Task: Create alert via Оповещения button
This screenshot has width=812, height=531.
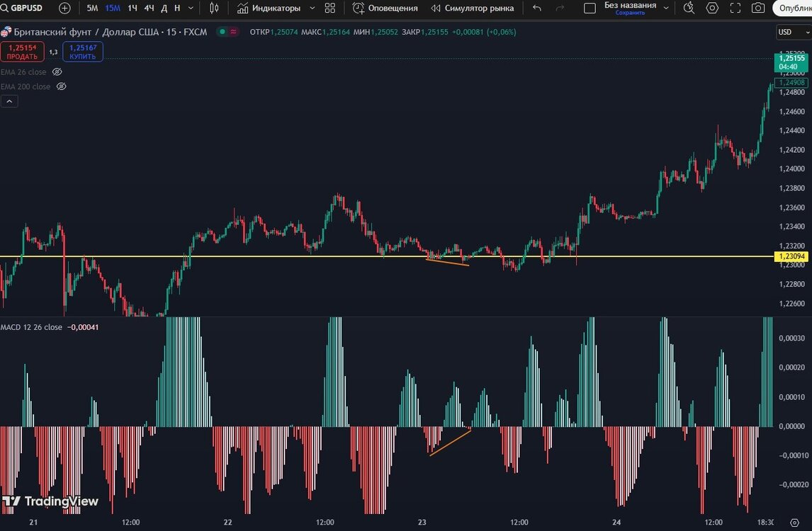Action: [385, 8]
